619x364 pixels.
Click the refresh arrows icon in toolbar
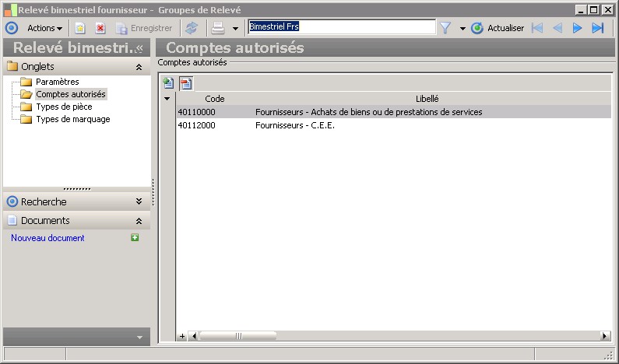click(192, 28)
